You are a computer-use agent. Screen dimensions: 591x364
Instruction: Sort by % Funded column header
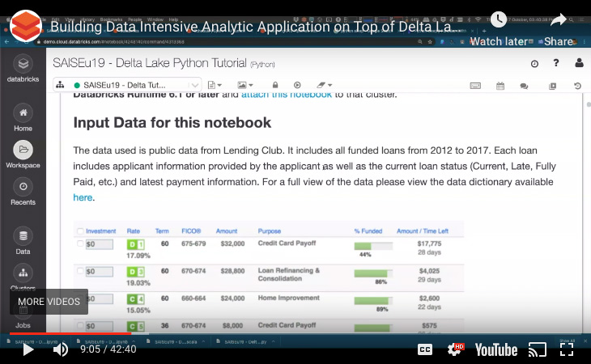coord(368,231)
